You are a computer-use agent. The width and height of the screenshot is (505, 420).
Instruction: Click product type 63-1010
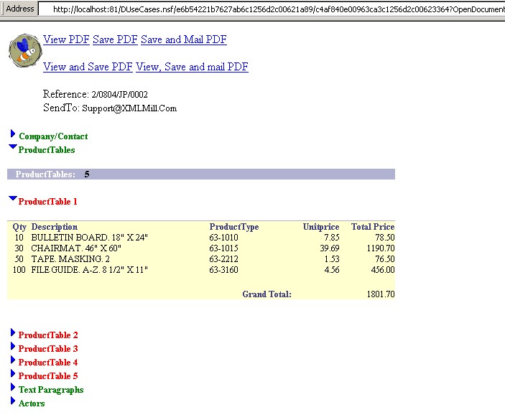224,238
